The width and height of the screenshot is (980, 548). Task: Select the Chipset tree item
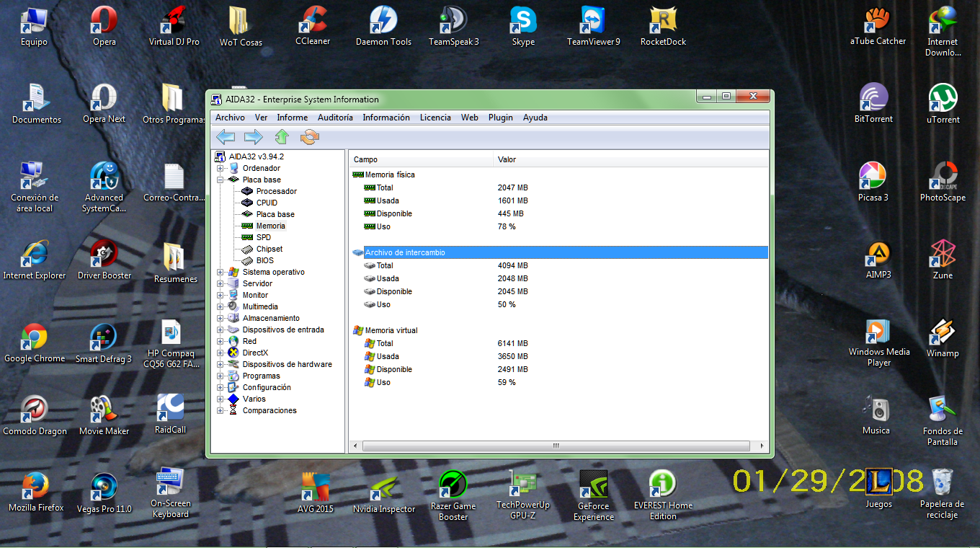pos(269,249)
